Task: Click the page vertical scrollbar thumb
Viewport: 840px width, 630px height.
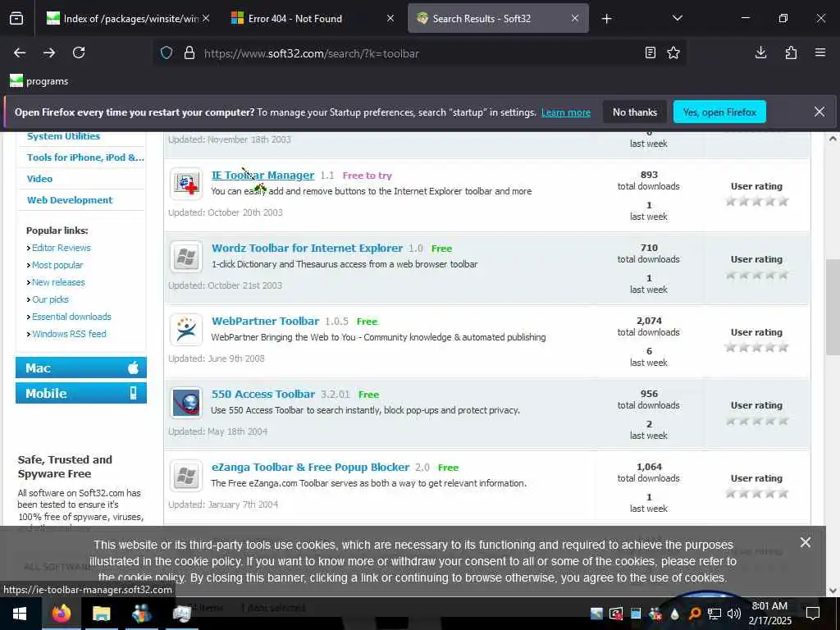Action: [x=832, y=307]
